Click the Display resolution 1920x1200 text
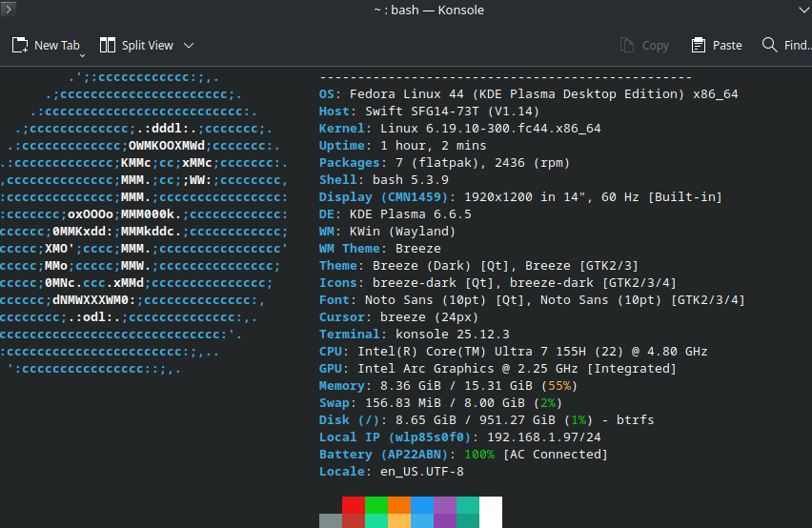This screenshot has height=528, width=812. (x=498, y=196)
